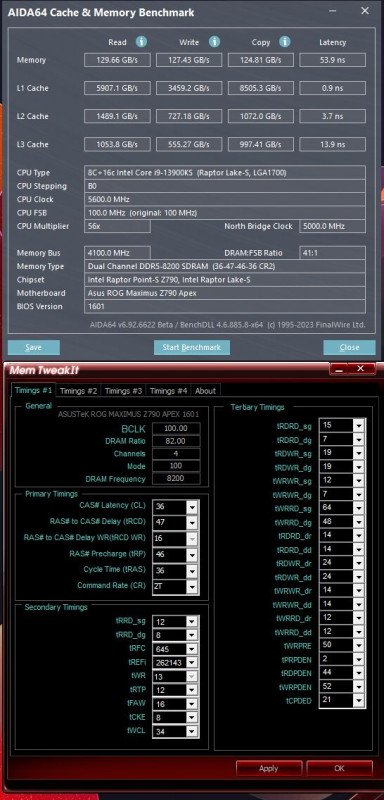Click the North Bridge Clock value 5000.0 MHz

(332, 226)
